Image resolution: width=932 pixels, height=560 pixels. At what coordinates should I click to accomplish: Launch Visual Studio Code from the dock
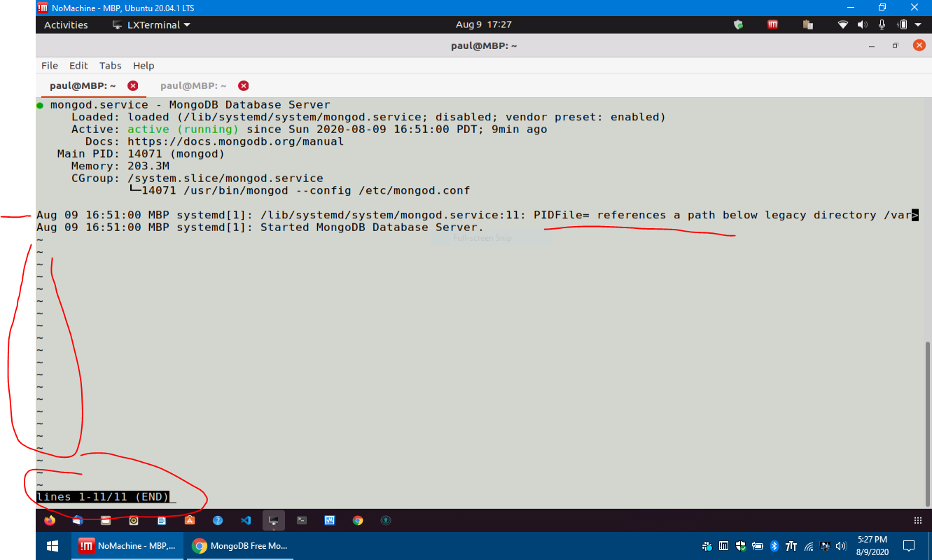[245, 521]
